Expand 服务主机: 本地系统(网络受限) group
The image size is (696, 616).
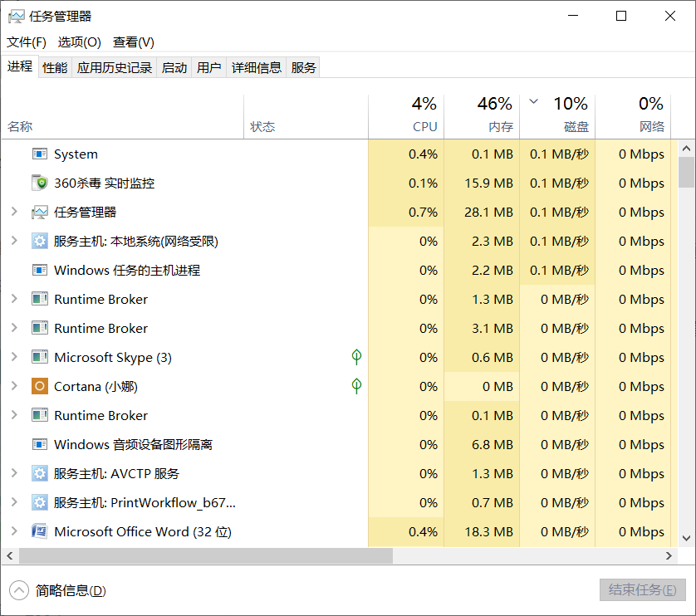pos(14,241)
